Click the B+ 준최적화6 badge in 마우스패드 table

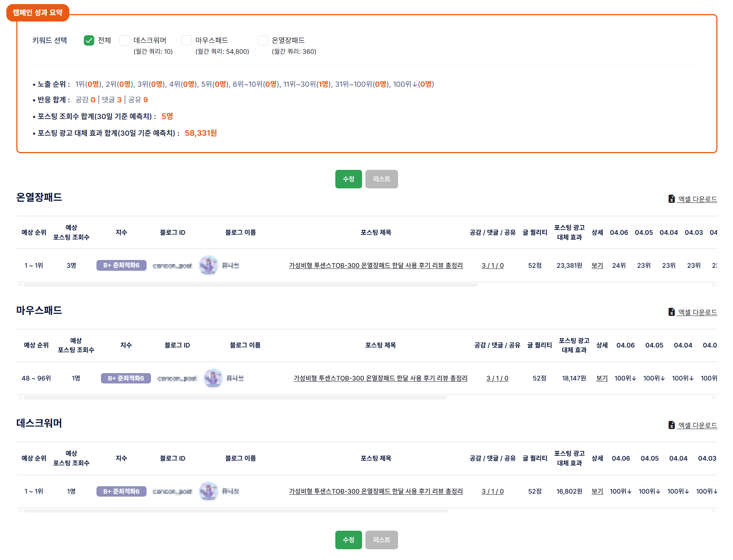click(x=126, y=378)
